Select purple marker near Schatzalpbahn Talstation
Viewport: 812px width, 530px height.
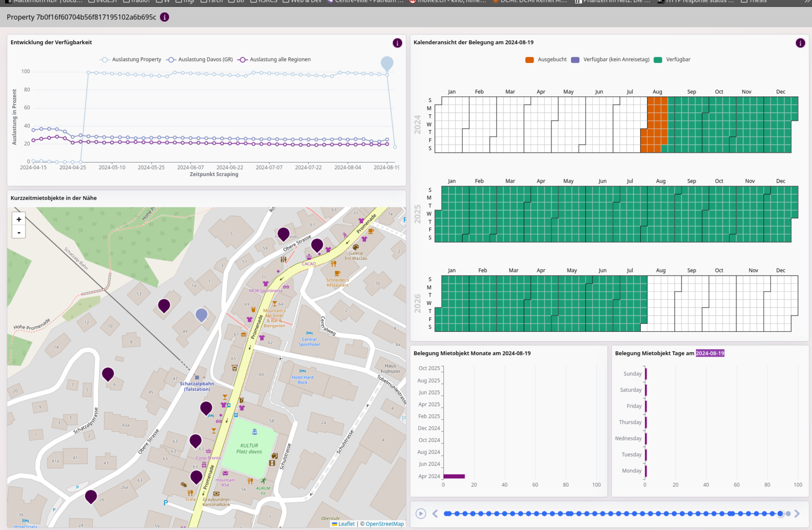(206, 407)
